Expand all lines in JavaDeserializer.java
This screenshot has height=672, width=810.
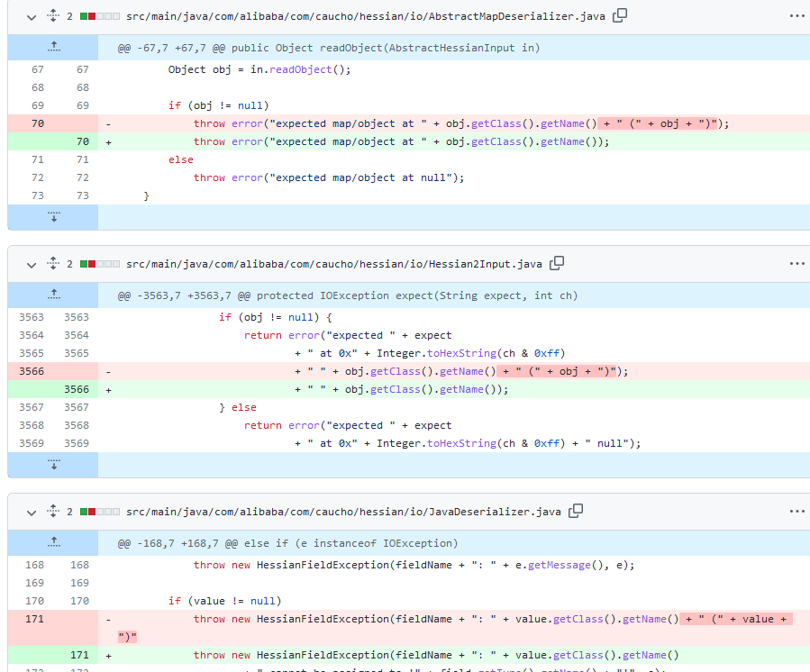[53, 512]
